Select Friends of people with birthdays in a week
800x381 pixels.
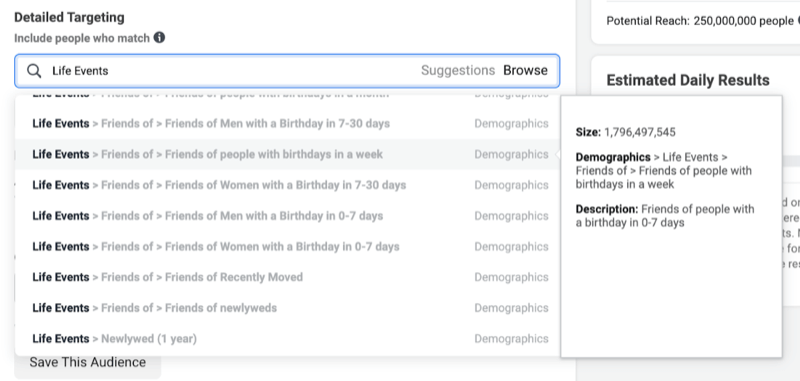[x=288, y=155]
